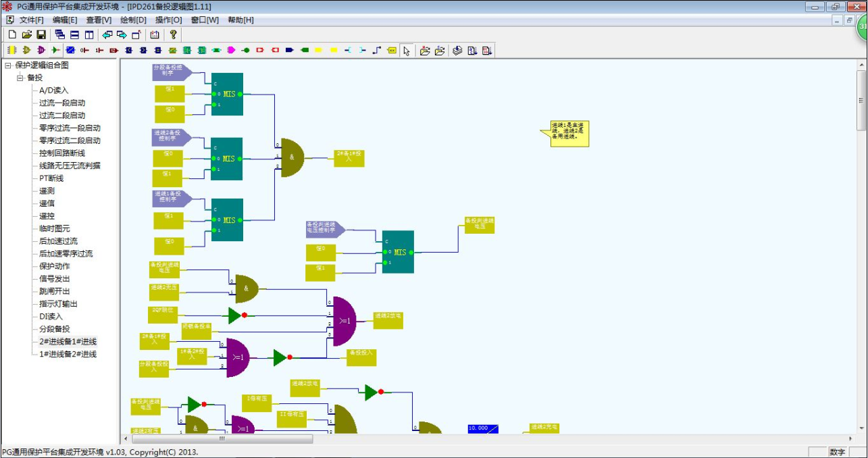
Task: Select the arrow pointer selection tool
Action: pos(407,51)
